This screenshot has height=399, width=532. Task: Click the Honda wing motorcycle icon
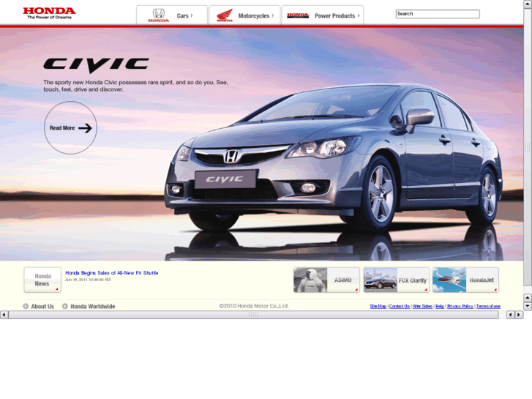click(224, 15)
